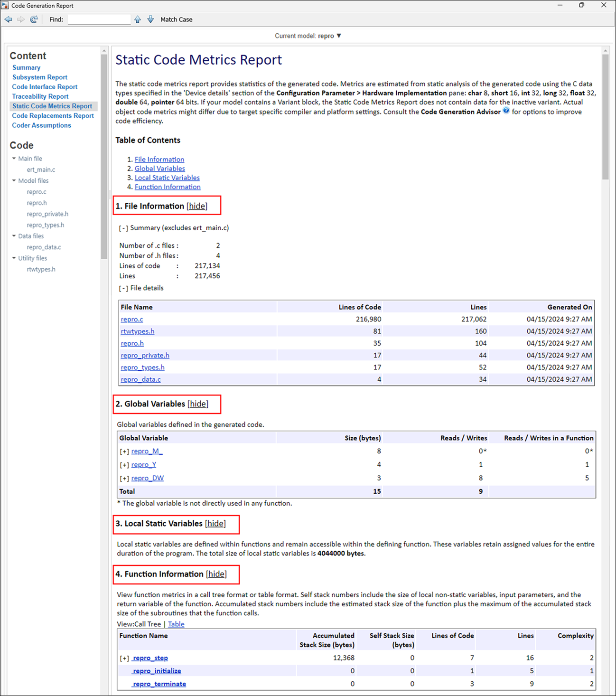The height and width of the screenshot is (696, 616).
Task: Collapse the Model files tree node
Action: click(14, 180)
